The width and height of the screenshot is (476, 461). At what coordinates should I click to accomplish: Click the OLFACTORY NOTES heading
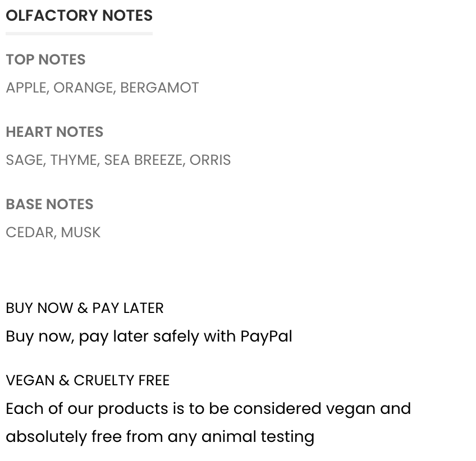pos(79,16)
